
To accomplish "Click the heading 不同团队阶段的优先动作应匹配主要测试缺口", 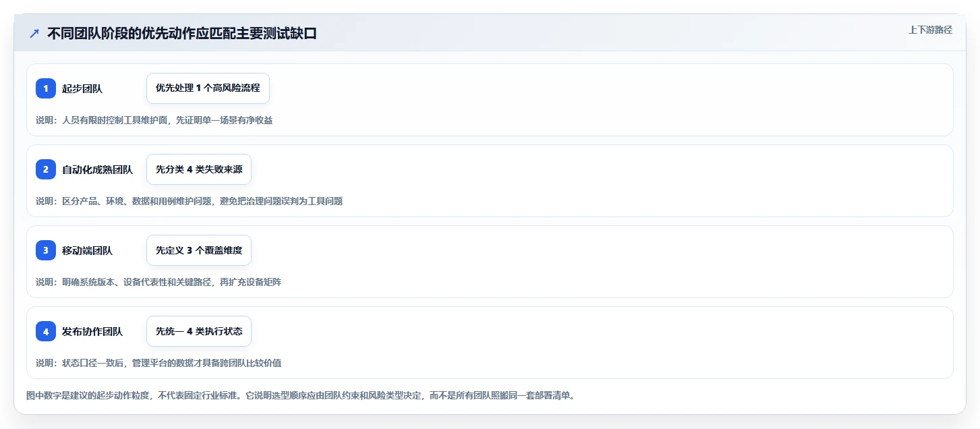I will [182, 33].
